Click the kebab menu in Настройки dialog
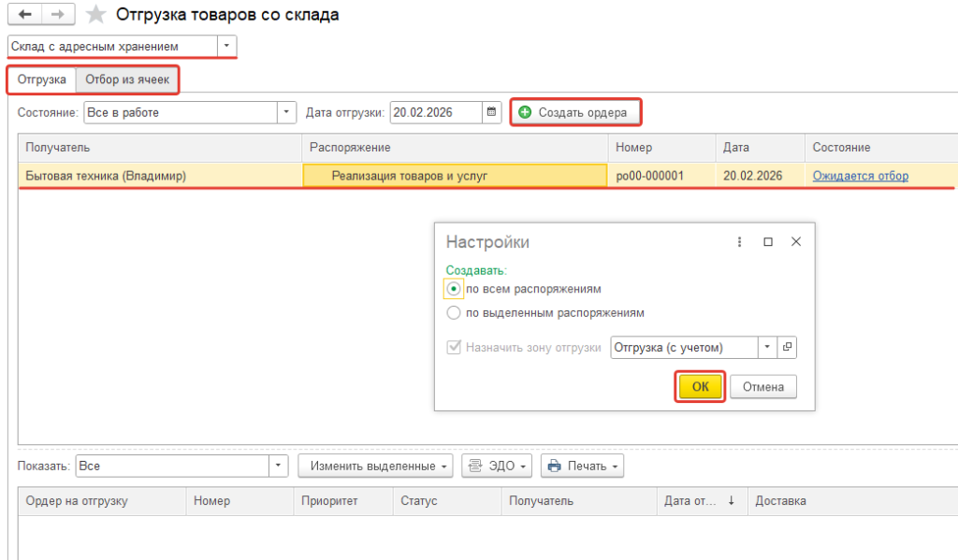Image resolution: width=958 pixels, height=560 pixels. [x=739, y=241]
